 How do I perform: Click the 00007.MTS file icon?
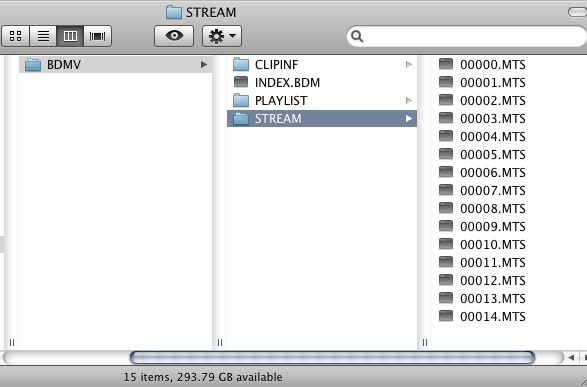[446, 190]
